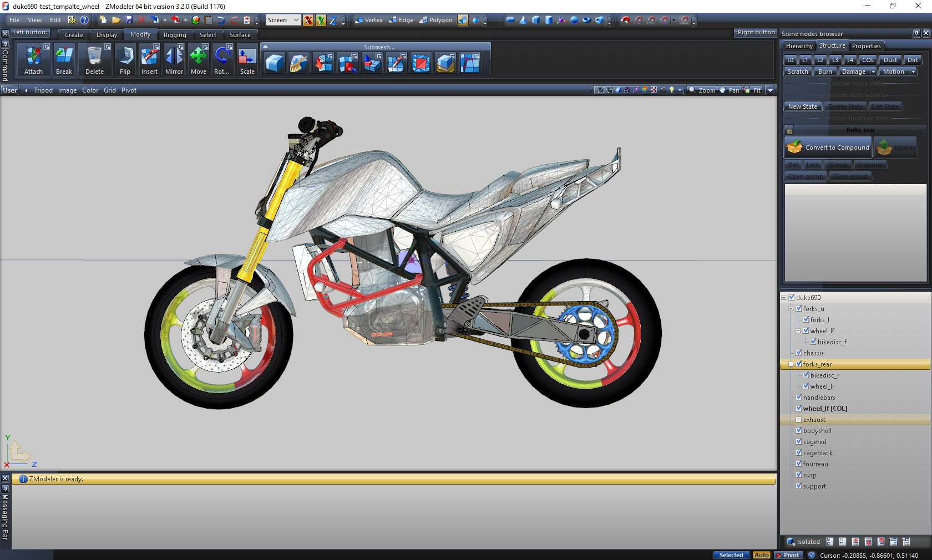Click the Break tool icon
This screenshot has width=932, height=560.
pyautogui.click(x=64, y=56)
